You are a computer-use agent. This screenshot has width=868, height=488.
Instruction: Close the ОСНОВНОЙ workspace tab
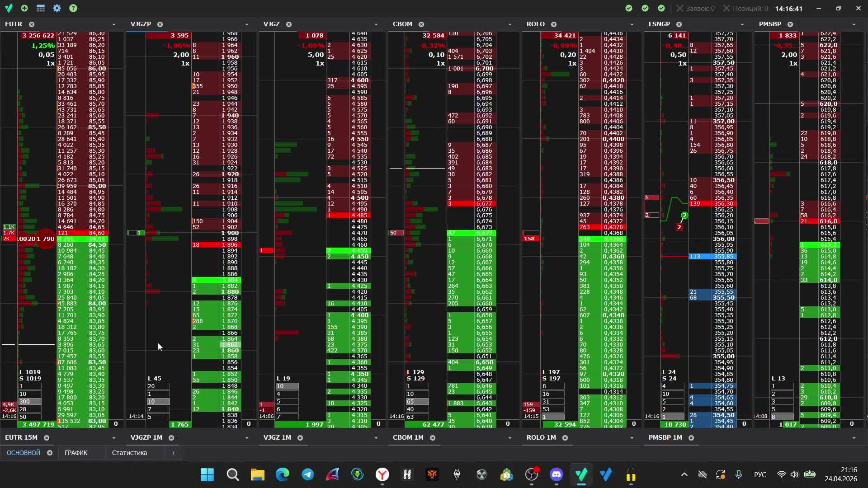[x=50, y=453]
